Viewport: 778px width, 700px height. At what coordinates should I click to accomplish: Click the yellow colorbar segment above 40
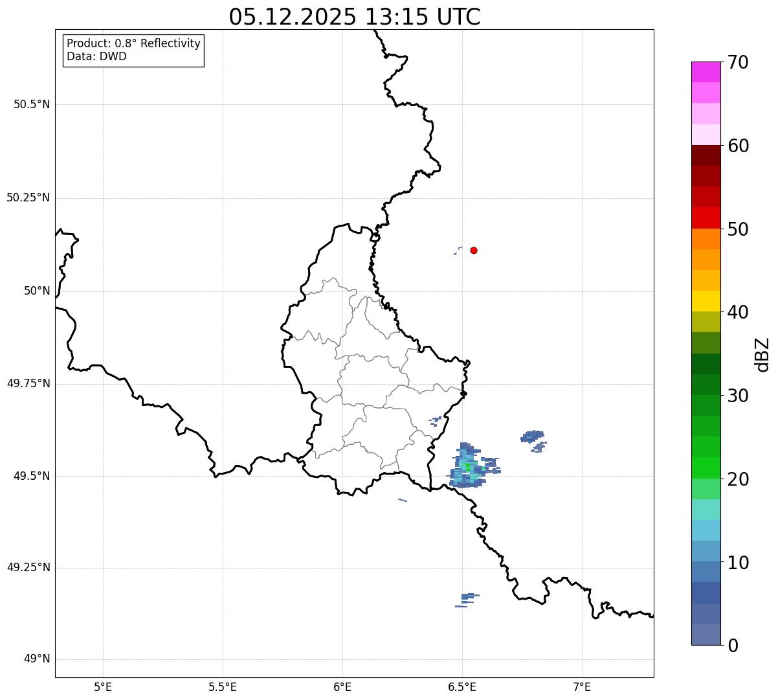tap(706, 301)
